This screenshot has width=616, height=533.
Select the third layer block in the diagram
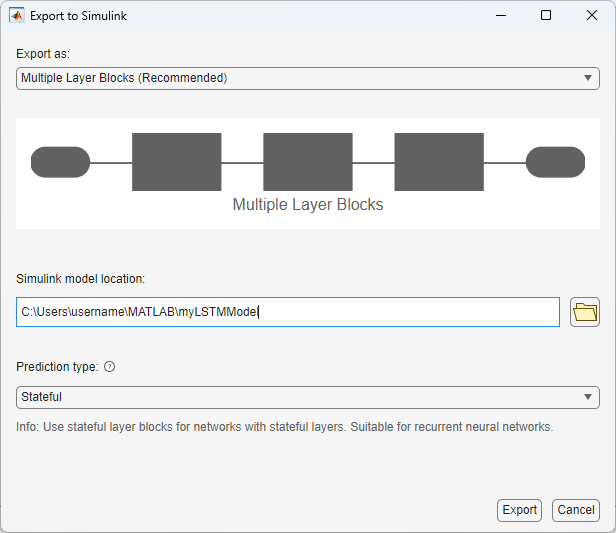pyautogui.click(x=439, y=162)
